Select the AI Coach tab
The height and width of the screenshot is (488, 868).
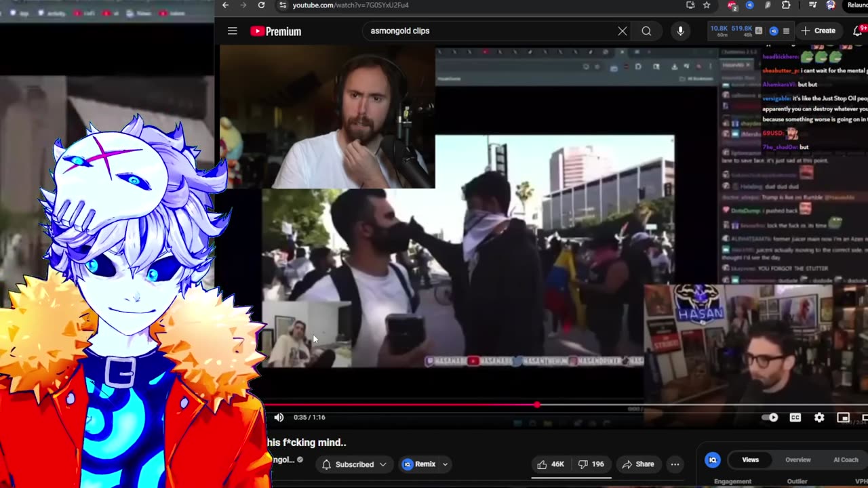coord(846,460)
